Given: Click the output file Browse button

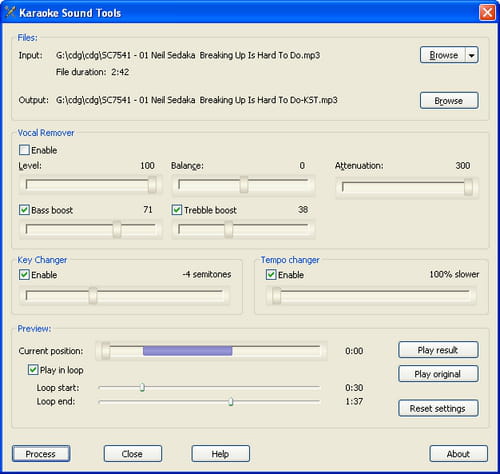Looking at the screenshot, I should [449, 100].
